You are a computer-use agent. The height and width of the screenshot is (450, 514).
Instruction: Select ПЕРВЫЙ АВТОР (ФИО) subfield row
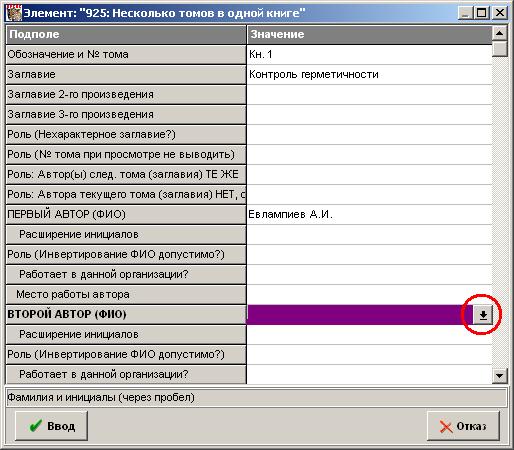(126, 214)
